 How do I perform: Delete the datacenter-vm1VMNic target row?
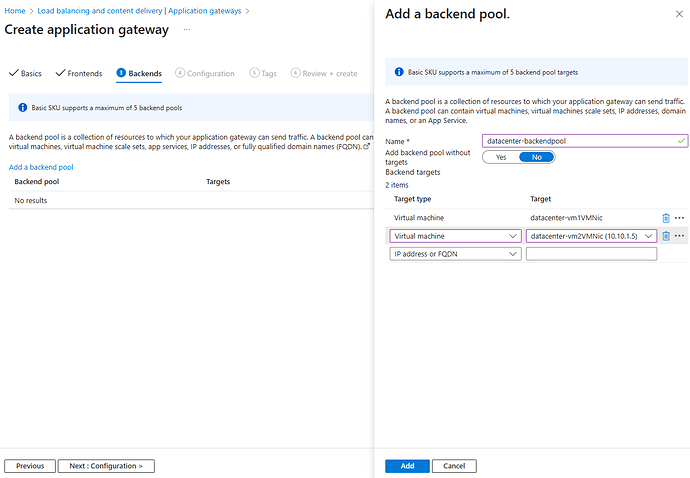(666, 217)
